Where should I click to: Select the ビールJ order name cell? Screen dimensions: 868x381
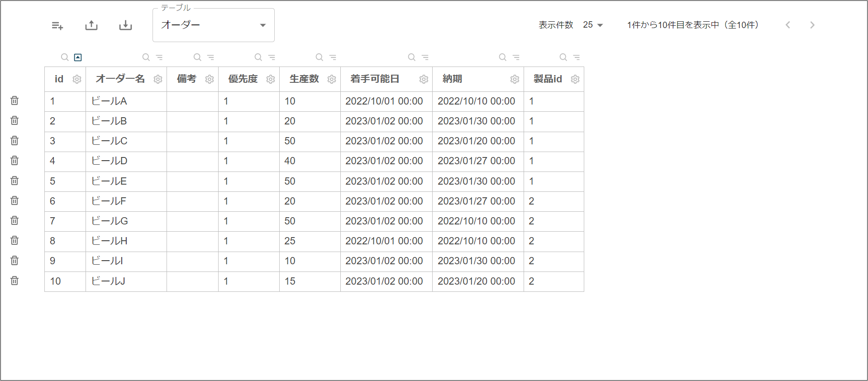click(126, 281)
